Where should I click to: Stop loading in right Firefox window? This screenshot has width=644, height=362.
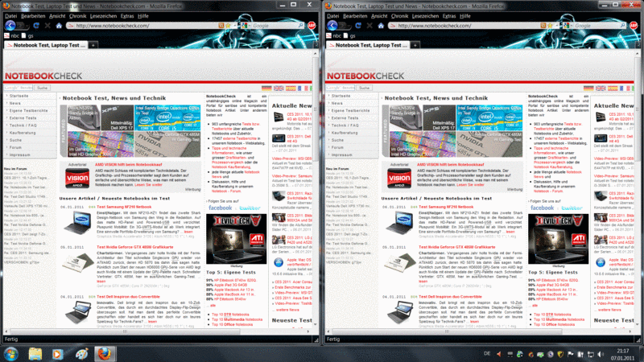pyautogui.click(x=369, y=26)
